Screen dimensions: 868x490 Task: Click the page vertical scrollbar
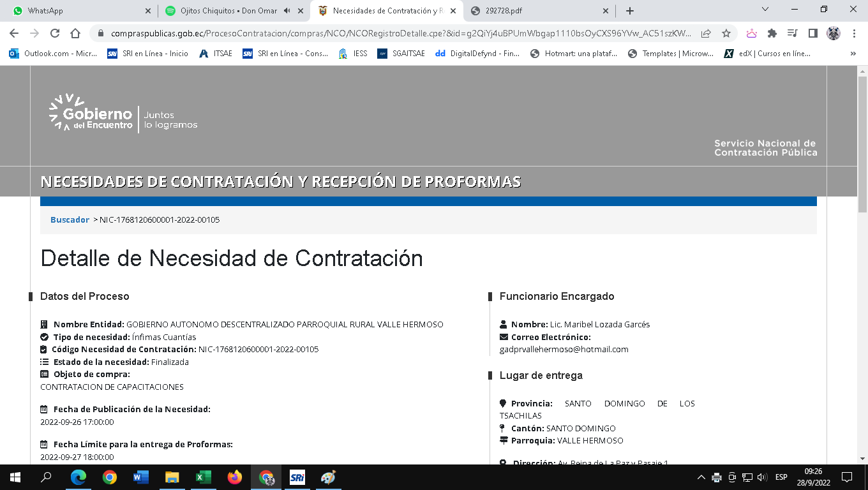click(x=862, y=255)
